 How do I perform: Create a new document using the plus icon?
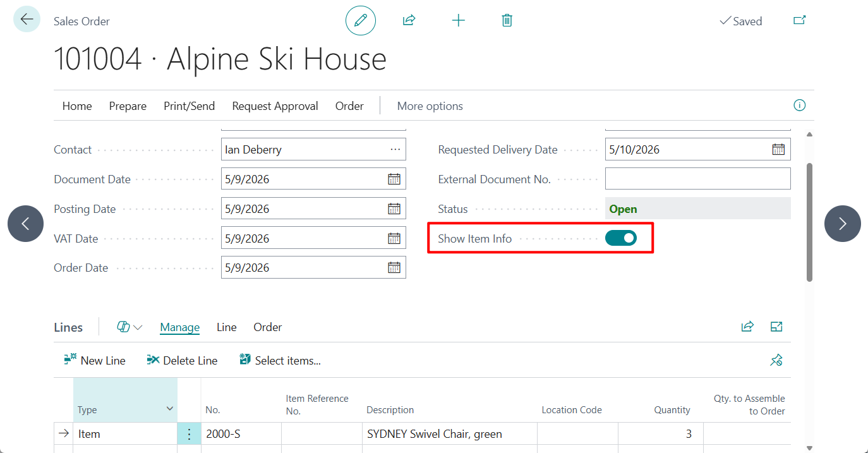458,20
